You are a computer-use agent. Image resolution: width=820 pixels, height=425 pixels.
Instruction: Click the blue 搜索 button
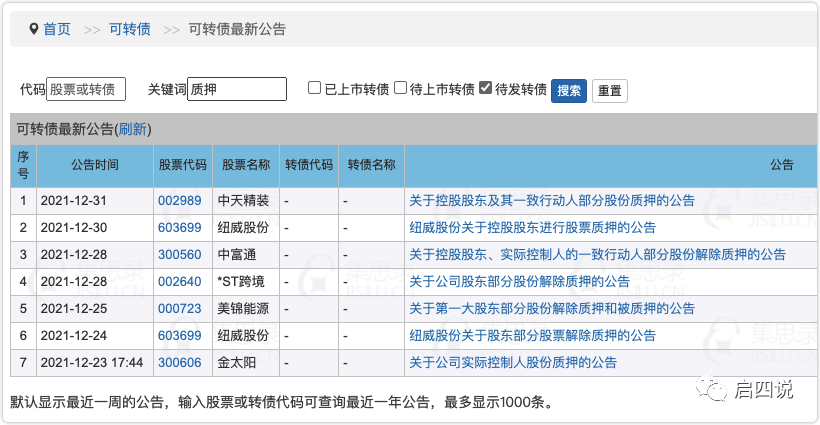coord(568,91)
